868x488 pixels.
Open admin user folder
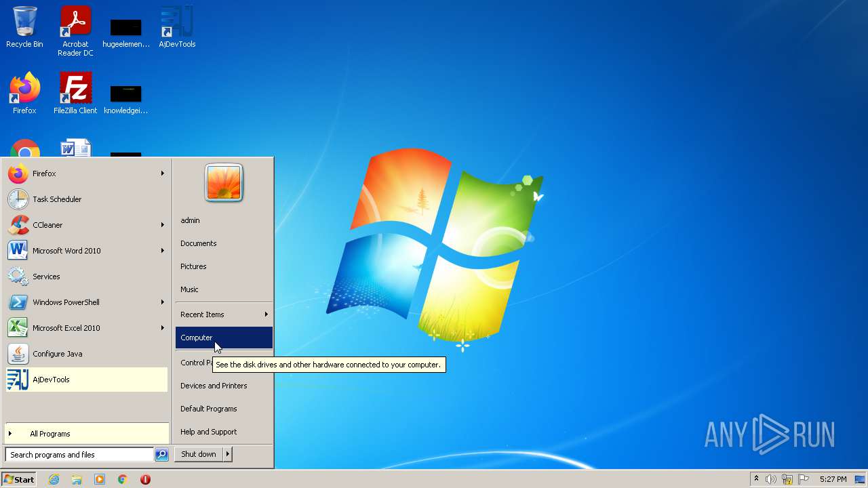coord(224,220)
